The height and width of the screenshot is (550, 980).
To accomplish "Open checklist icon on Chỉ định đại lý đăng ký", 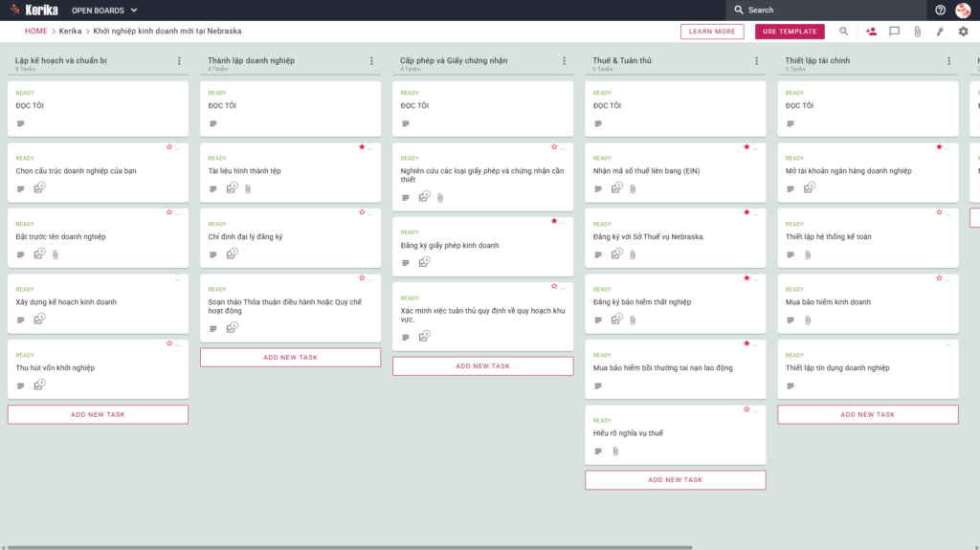I will (232, 253).
